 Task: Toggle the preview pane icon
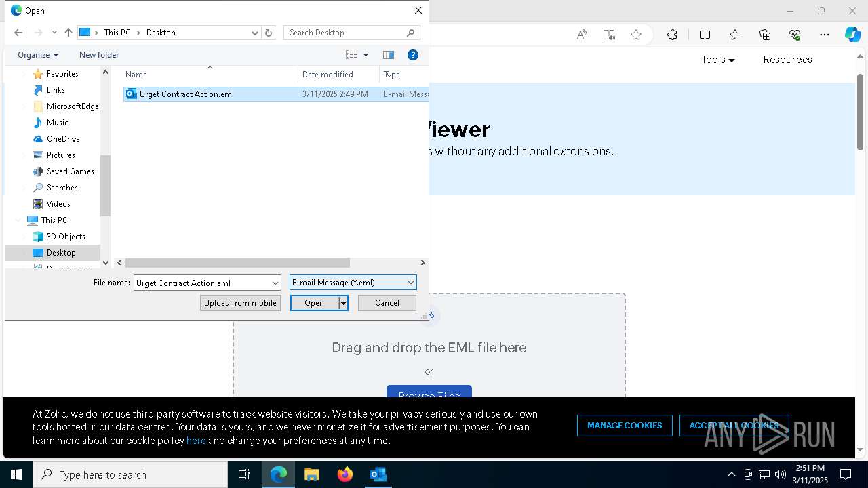pos(389,55)
